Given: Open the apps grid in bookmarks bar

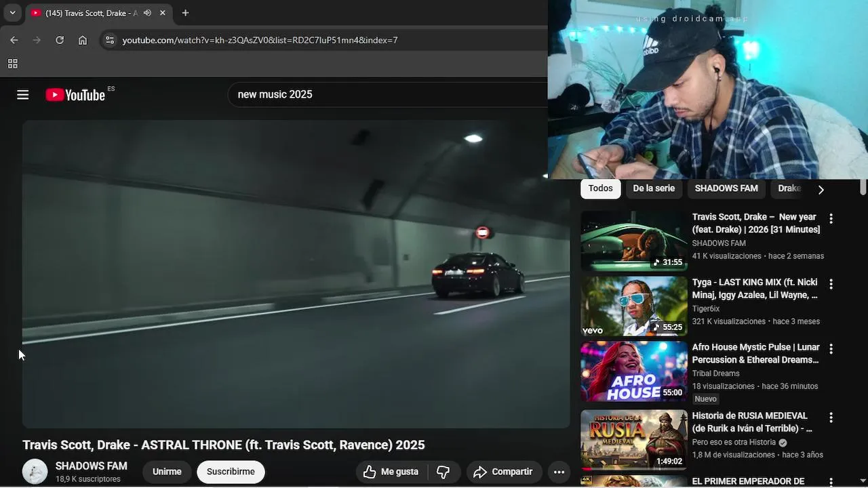Looking at the screenshot, I should (x=12, y=64).
